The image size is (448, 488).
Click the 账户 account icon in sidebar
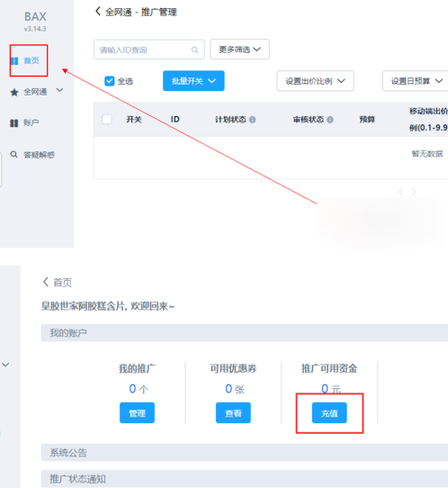pos(14,123)
